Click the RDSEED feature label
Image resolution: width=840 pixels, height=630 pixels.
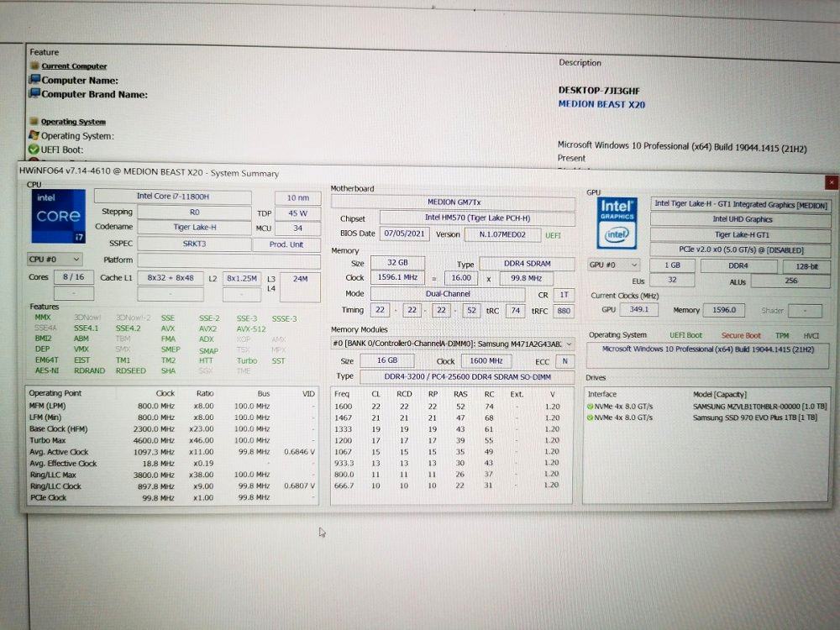tap(131, 370)
